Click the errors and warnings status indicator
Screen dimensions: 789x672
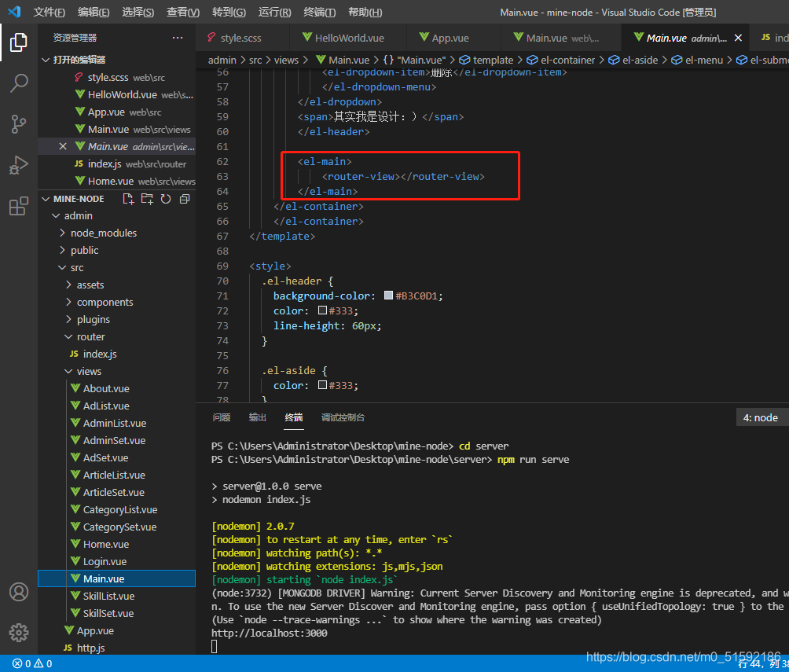pyautogui.click(x=31, y=664)
